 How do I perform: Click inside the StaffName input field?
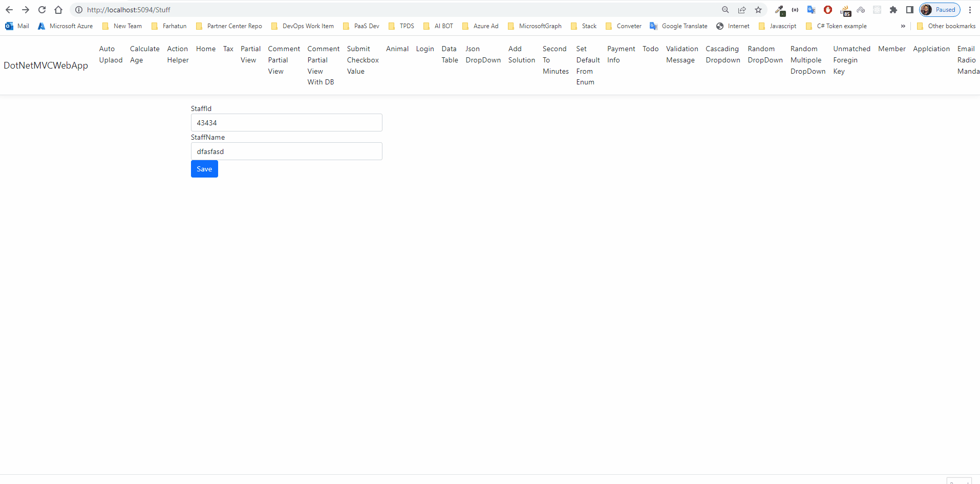286,151
